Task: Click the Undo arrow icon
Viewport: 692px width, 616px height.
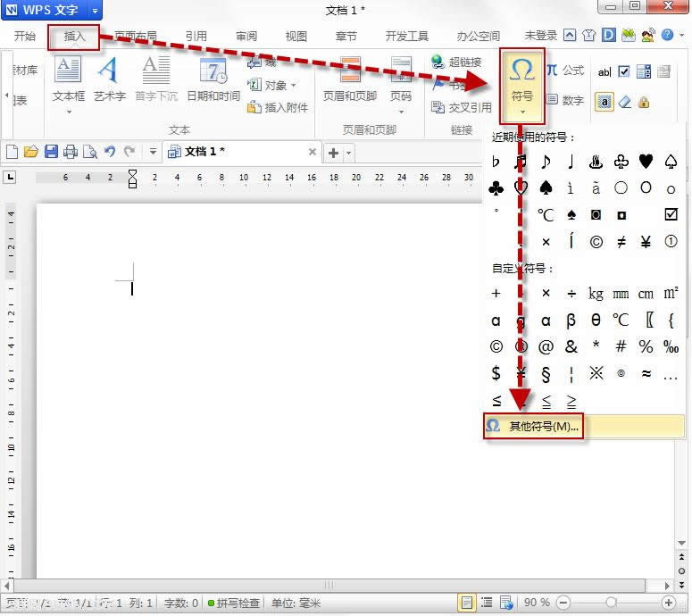Action: pyautogui.click(x=110, y=152)
